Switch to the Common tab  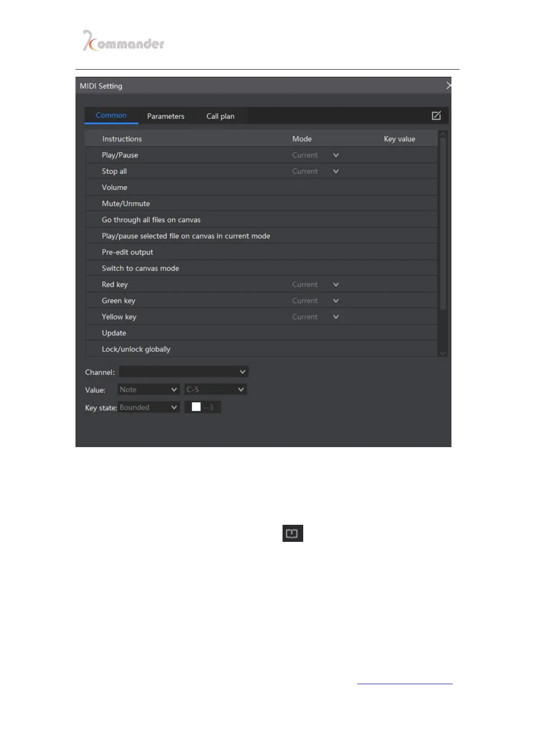click(x=111, y=115)
